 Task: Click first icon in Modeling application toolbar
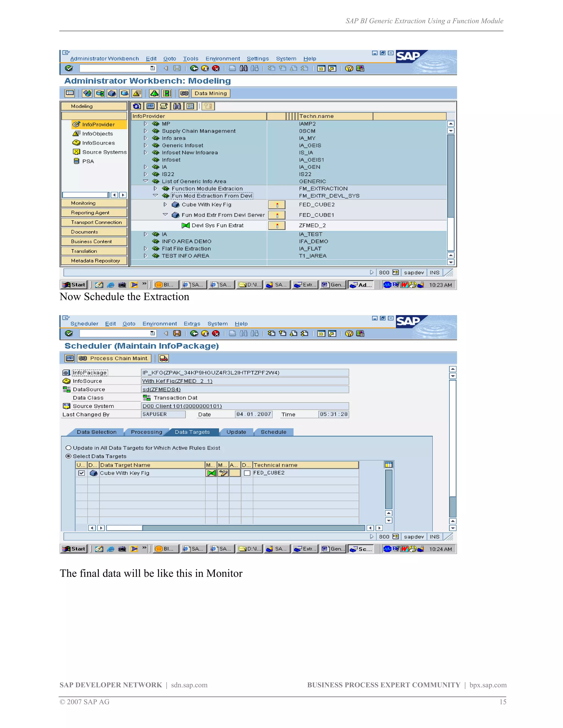click(70, 93)
